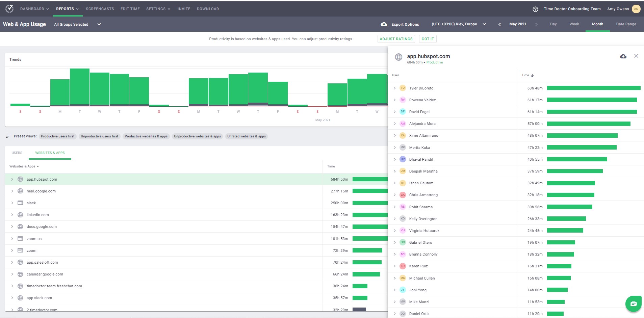Click the Time Doctor logo icon
The image size is (644, 318).
(9, 9)
